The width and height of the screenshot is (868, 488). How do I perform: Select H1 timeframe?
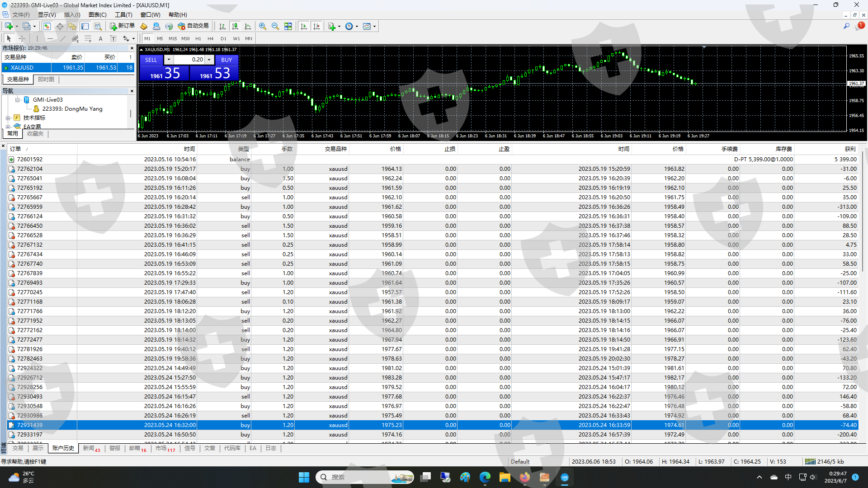[198, 39]
